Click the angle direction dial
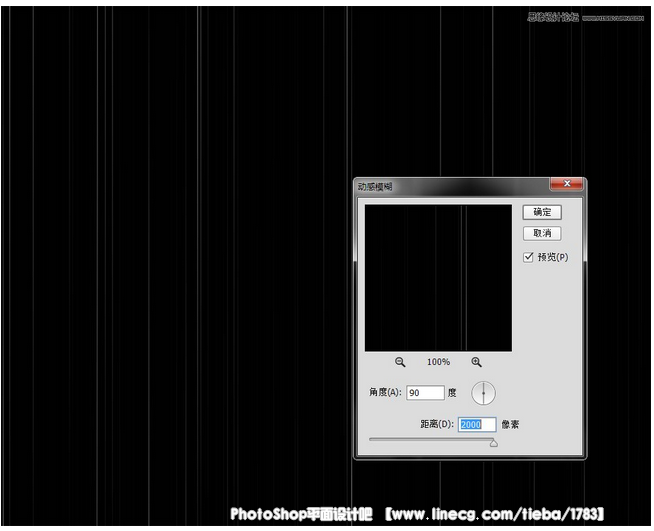 (484, 393)
